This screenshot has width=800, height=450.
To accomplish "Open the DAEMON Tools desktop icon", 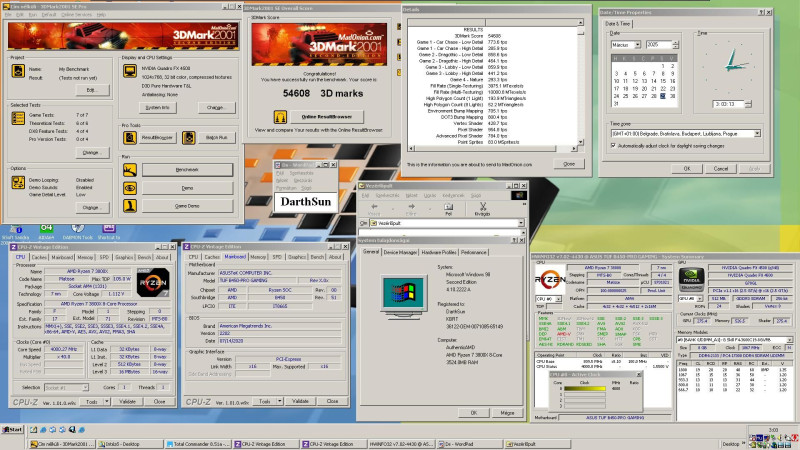I will (x=78, y=231).
